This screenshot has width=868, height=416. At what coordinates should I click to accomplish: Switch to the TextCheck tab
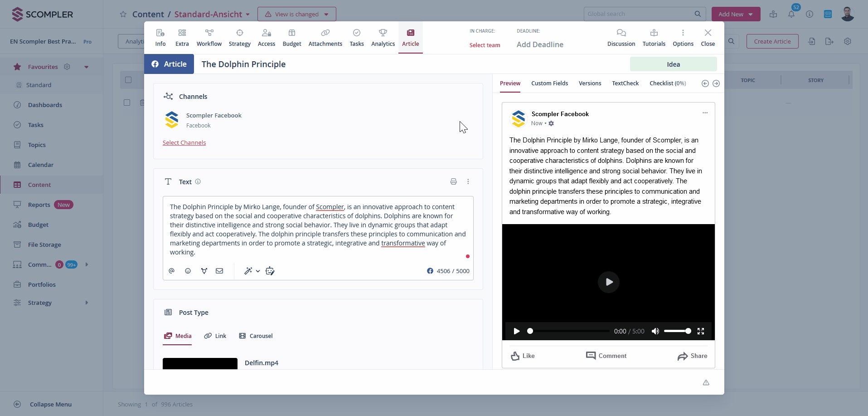coord(625,83)
